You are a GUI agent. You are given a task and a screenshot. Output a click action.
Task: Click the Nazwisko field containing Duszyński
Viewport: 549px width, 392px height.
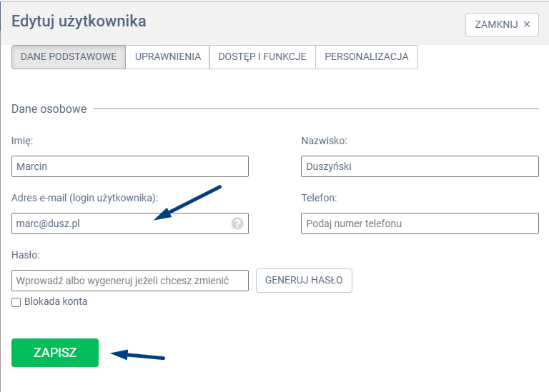click(x=420, y=166)
